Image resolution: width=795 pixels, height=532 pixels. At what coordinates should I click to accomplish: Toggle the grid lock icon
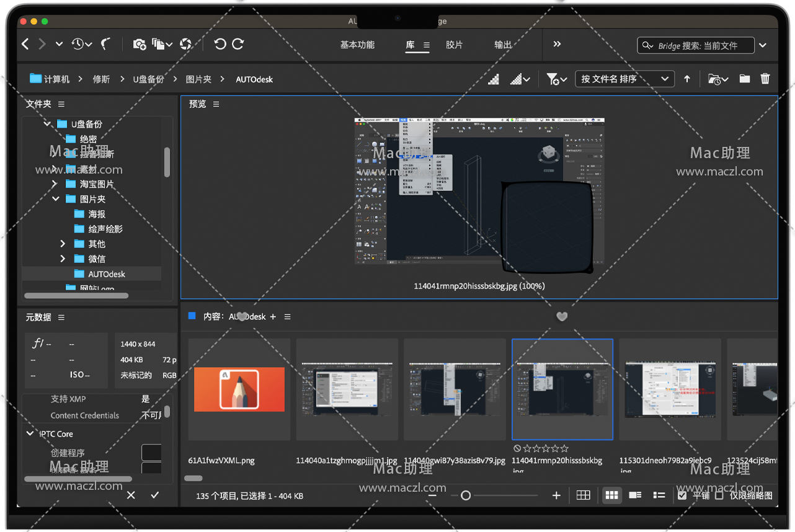pos(583,495)
